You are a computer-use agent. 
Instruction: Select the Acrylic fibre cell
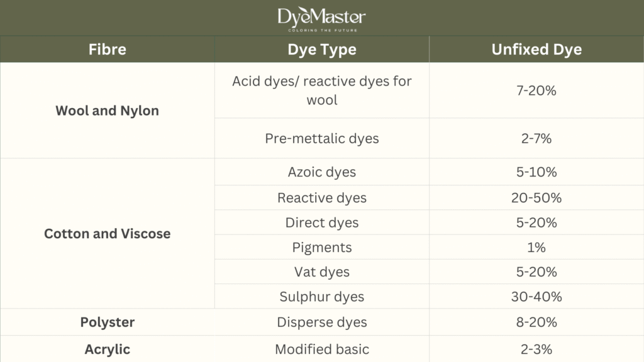coord(107,349)
